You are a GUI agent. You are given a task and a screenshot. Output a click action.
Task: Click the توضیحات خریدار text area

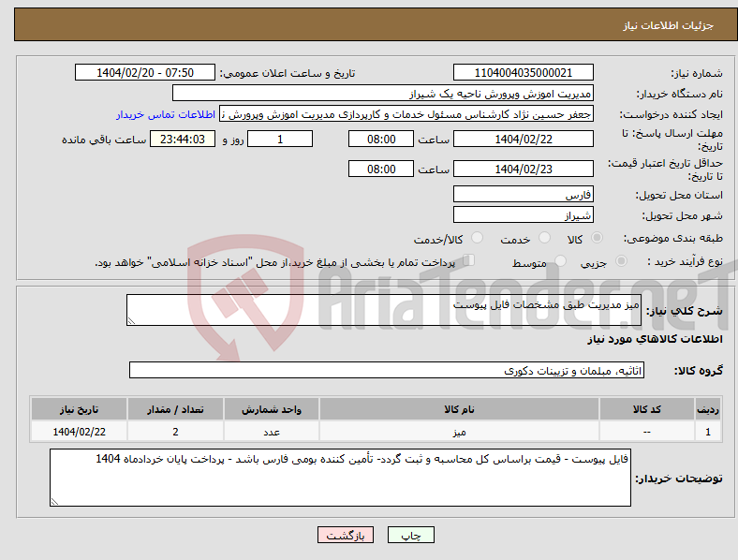[340, 478]
